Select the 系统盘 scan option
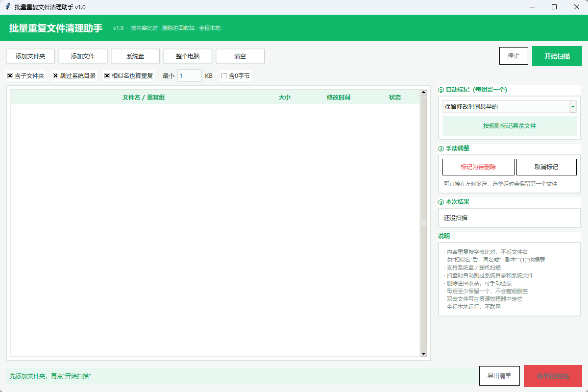The height and width of the screenshot is (392, 588). [135, 56]
